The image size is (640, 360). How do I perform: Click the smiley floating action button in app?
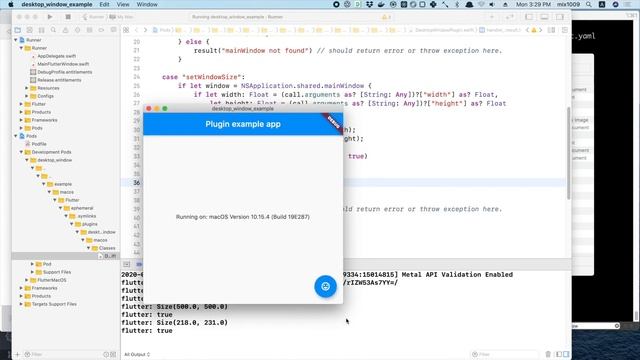(325, 287)
